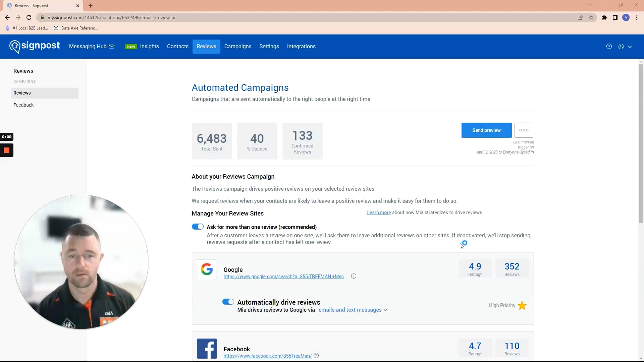Click the Signpost logo
This screenshot has width=644, height=362.
click(x=35, y=46)
